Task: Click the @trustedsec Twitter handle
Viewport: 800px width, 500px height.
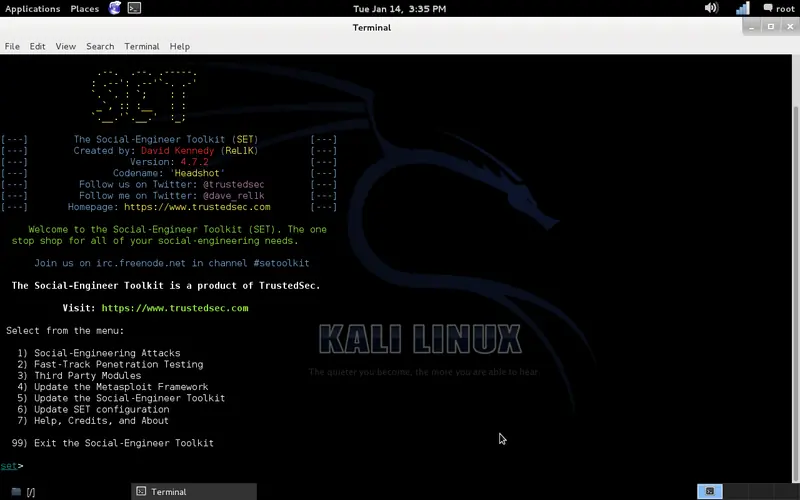Action: point(234,184)
